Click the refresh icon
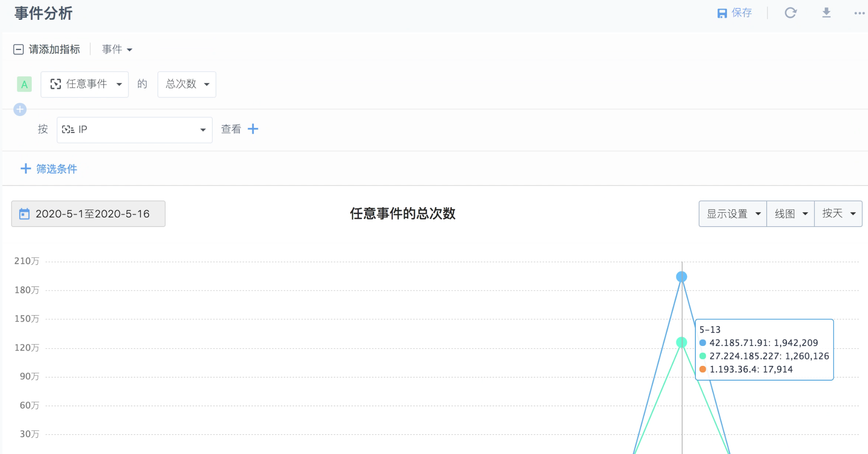This screenshot has height=454, width=868. click(x=790, y=13)
